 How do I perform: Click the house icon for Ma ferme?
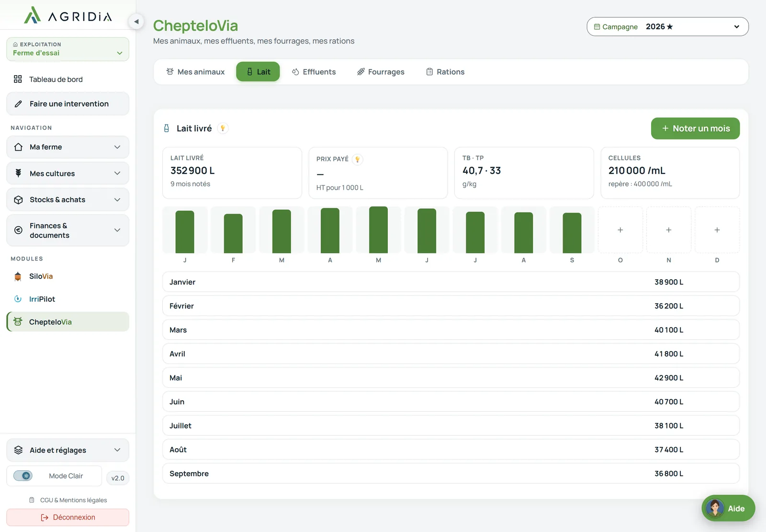pyautogui.click(x=18, y=147)
